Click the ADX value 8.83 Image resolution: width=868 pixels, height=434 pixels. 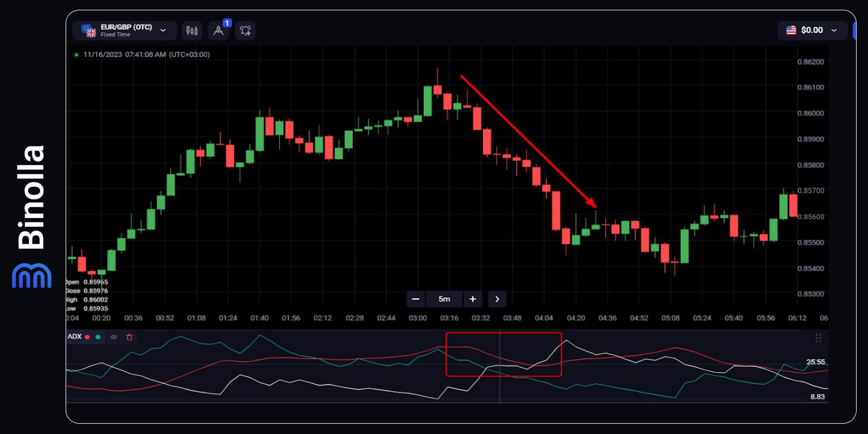click(x=818, y=397)
